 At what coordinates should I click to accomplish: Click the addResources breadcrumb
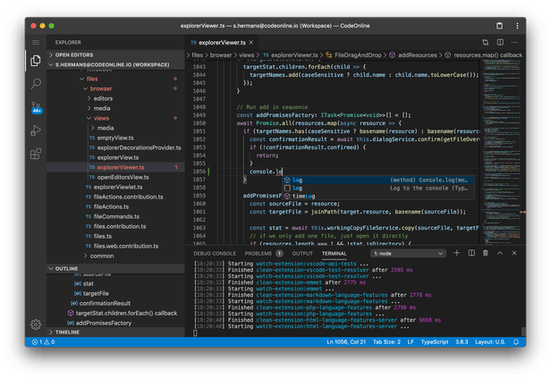pos(417,55)
